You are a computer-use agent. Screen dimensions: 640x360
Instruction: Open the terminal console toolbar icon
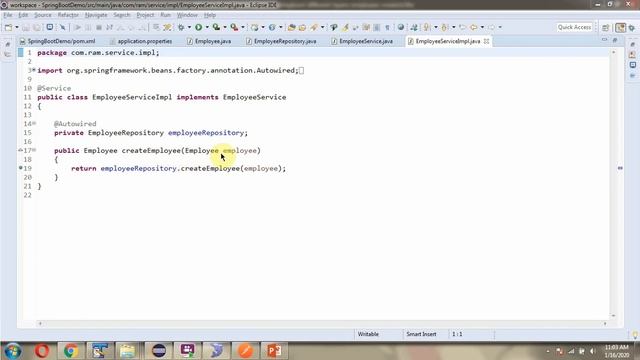[49, 27]
